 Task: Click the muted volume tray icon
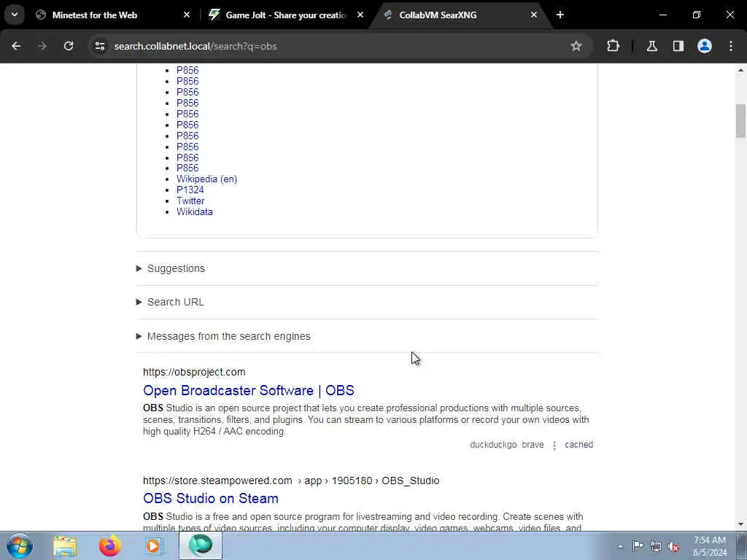pos(673,547)
